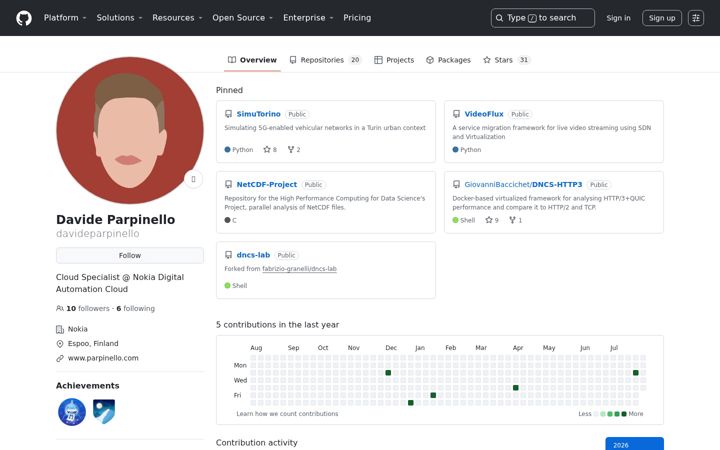Open the VideoFlux repository
Screen dimensions: 720x450
(x=484, y=114)
